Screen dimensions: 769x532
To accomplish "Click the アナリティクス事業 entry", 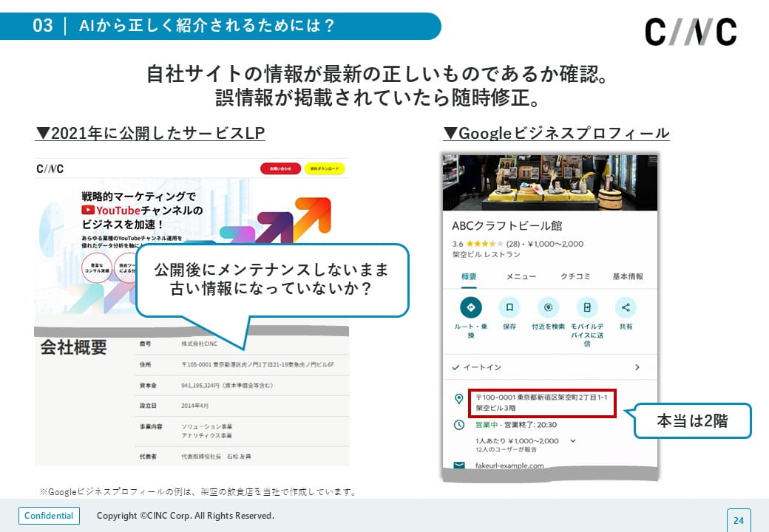I will 206,435.
